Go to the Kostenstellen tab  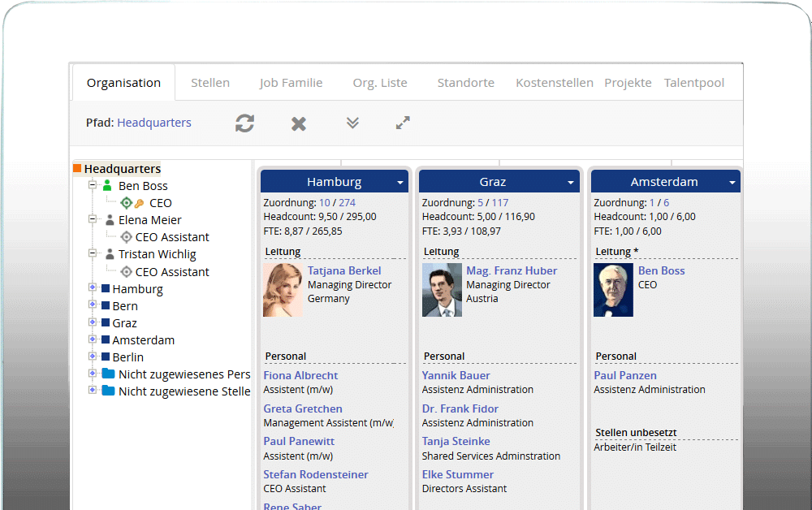pyautogui.click(x=555, y=83)
